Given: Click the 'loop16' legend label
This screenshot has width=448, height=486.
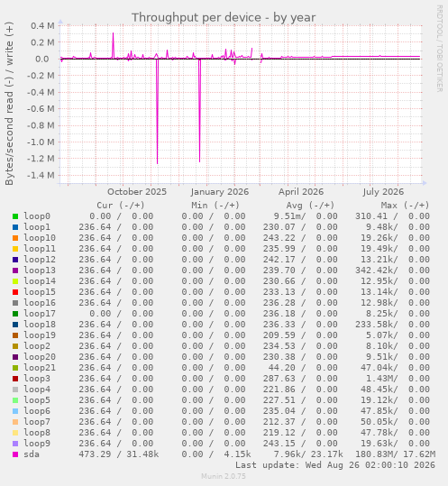Looking at the screenshot, I should tap(40, 303).
